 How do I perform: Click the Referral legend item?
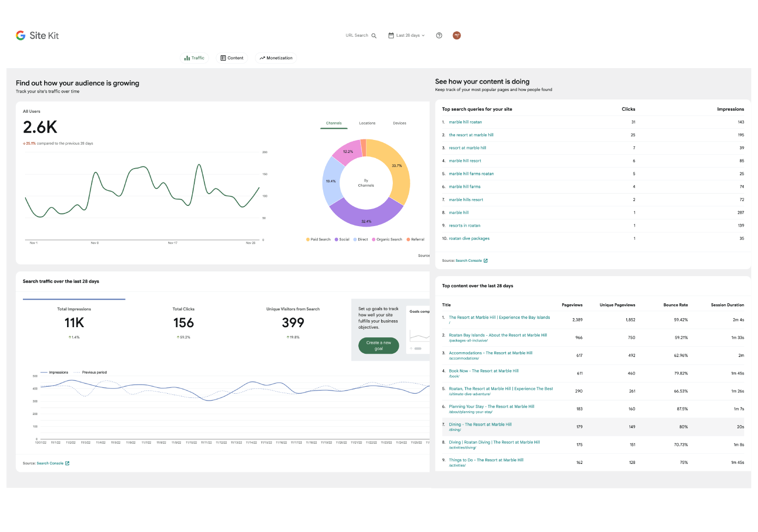pyautogui.click(x=416, y=239)
